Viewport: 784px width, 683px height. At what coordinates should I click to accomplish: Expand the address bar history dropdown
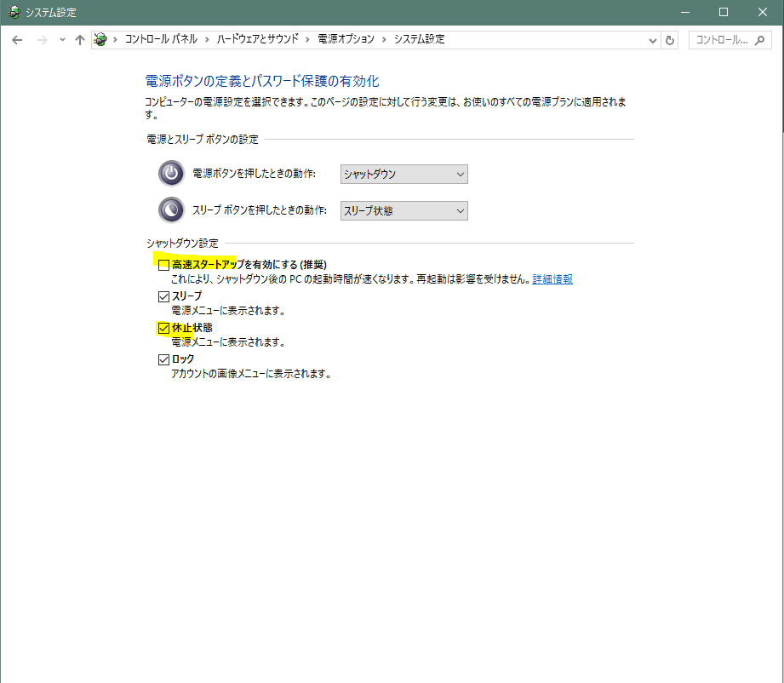[652, 39]
